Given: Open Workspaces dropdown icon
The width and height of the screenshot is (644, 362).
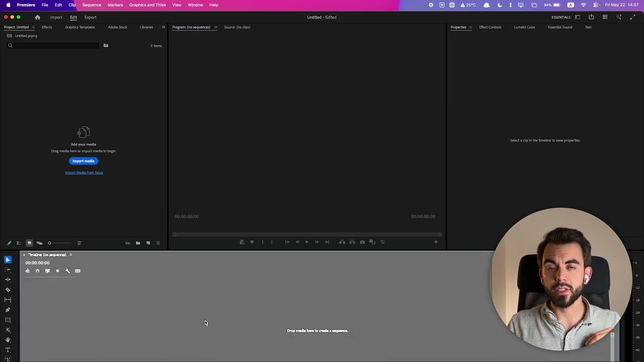Looking at the screenshot, I should 578,17.
